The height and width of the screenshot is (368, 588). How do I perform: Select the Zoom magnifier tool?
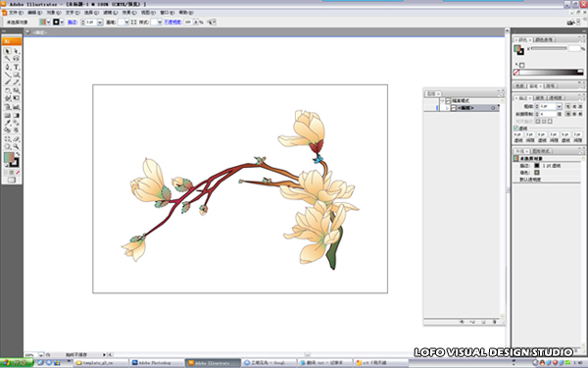(16, 146)
